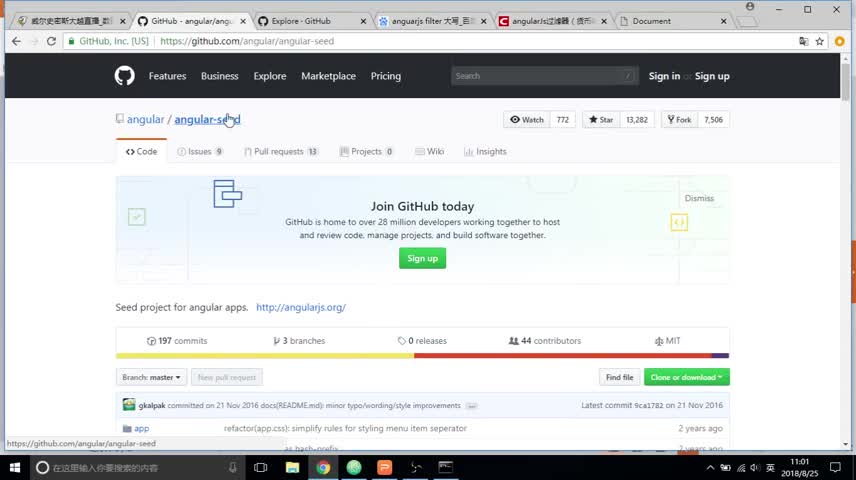Click the angular-seed repository link
Viewport: 856px width, 480px height.
tap(207, 119)
